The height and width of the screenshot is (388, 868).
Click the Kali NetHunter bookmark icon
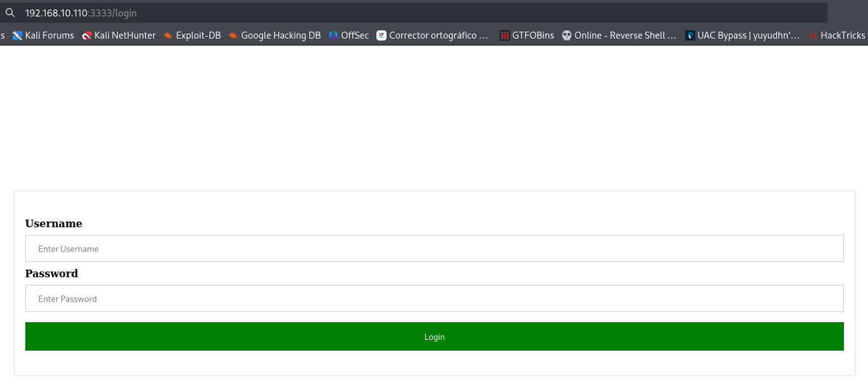[87, 35]
